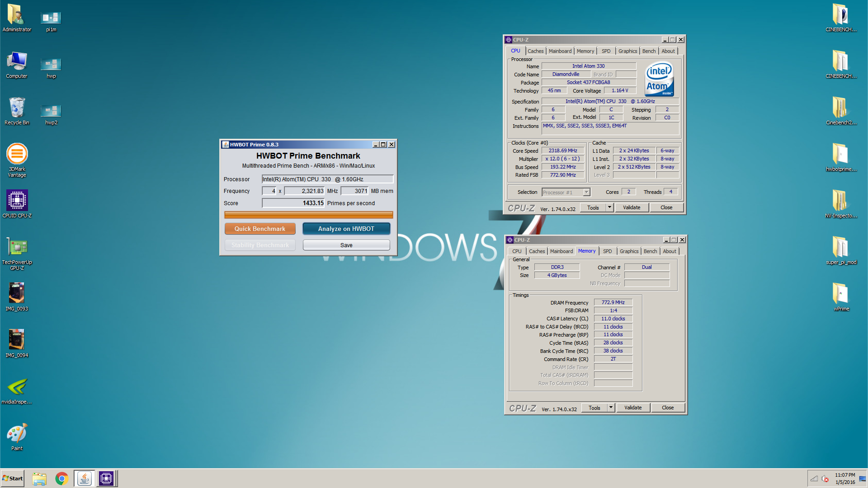This screenshot has height=488, width=868.
Task: Launch CPUID CPU-Z desktop icon
Action: pos(17,204)
